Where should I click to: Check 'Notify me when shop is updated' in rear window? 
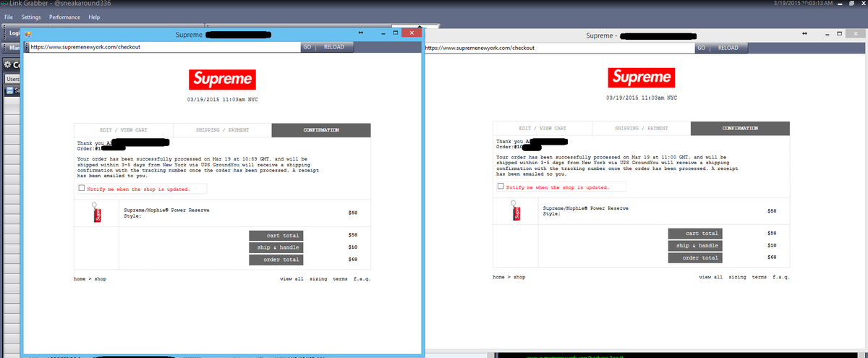click(x=500, y=186)
